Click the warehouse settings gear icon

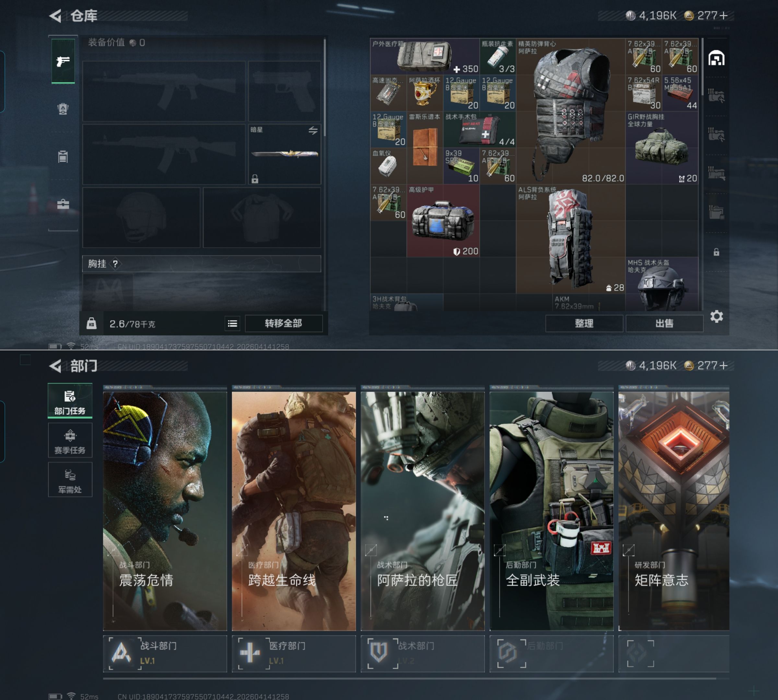click(x=716, y=317)
